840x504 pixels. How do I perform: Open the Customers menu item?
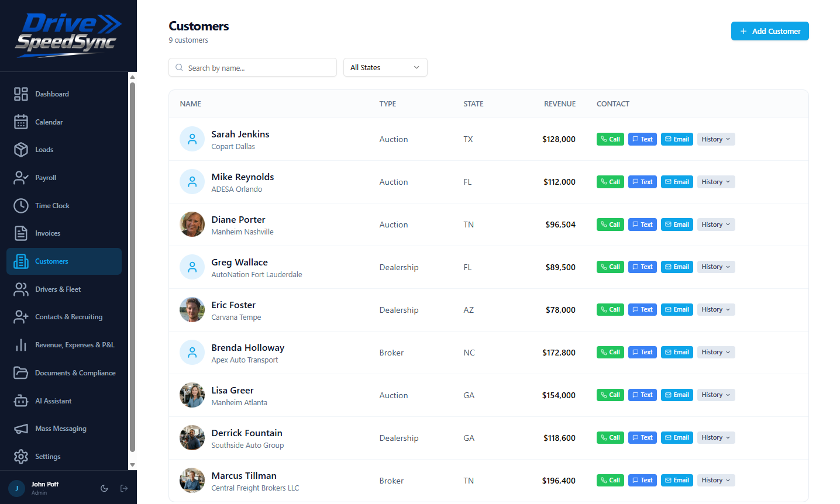[64, 261]
